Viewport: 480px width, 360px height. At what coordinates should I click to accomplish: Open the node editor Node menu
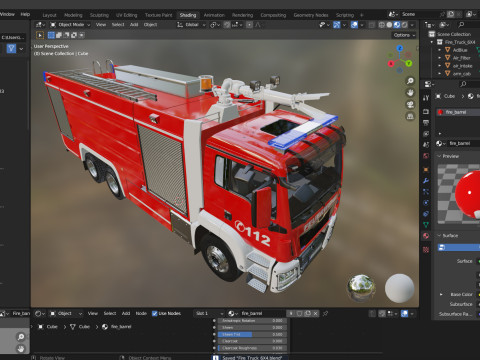pos(141,313)
